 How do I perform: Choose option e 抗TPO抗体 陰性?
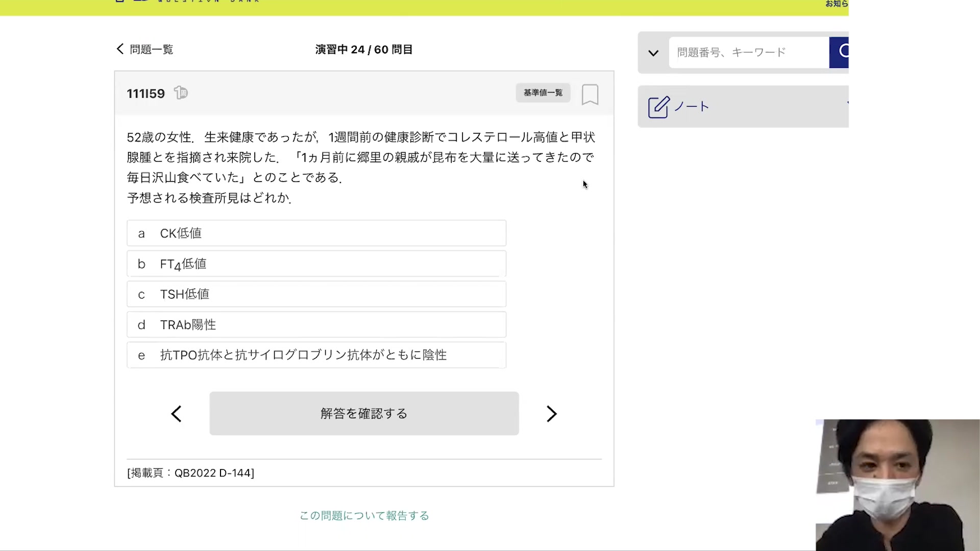click(316, 355)
